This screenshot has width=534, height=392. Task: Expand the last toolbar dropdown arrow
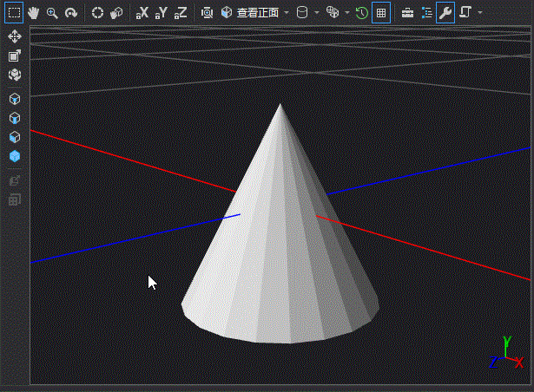click(480, 13)
